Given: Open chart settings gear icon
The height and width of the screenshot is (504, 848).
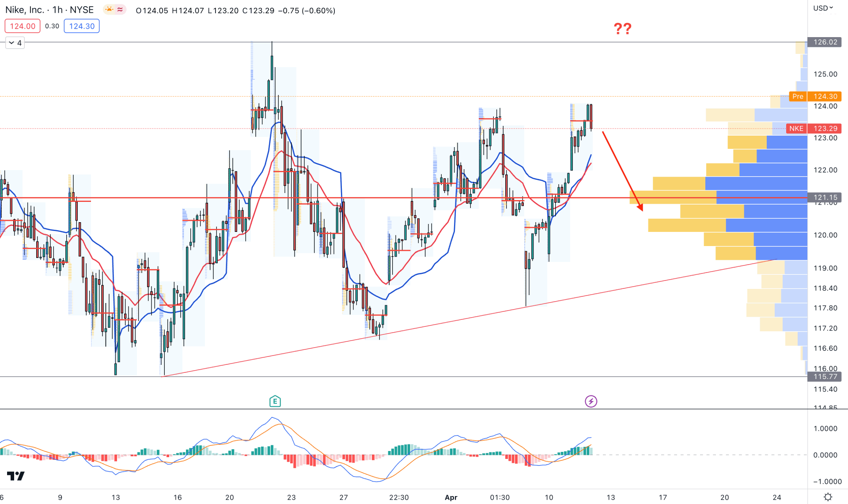Looking at the screenshot, I should point(828,497).
